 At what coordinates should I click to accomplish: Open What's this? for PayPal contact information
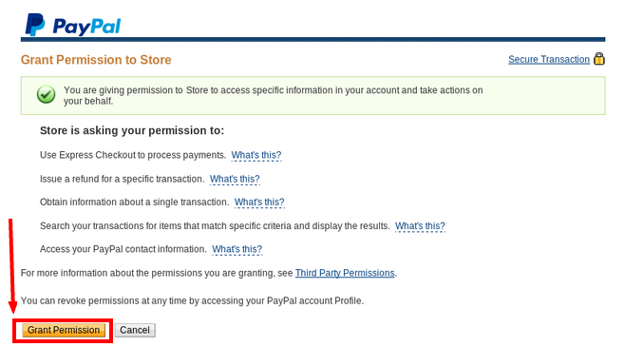(237, 249)
